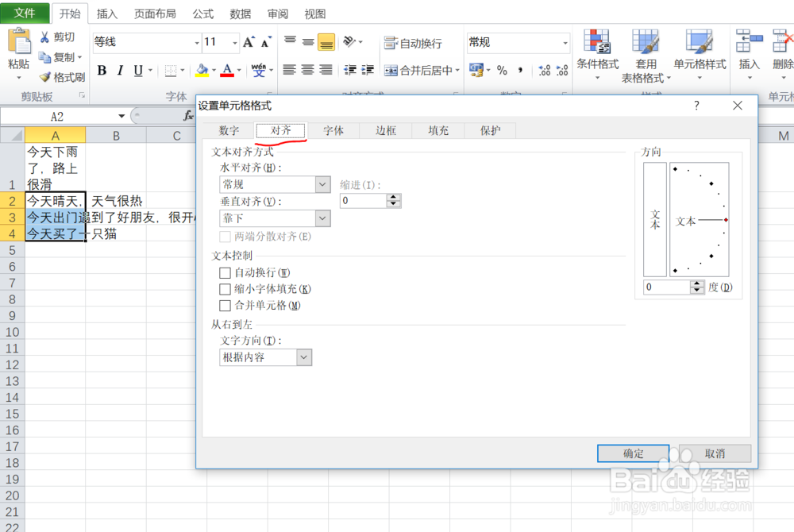Click the Insert Function fx icon
Image resolution: width=794 pixels, height=532 pixels.
[188, 116]
